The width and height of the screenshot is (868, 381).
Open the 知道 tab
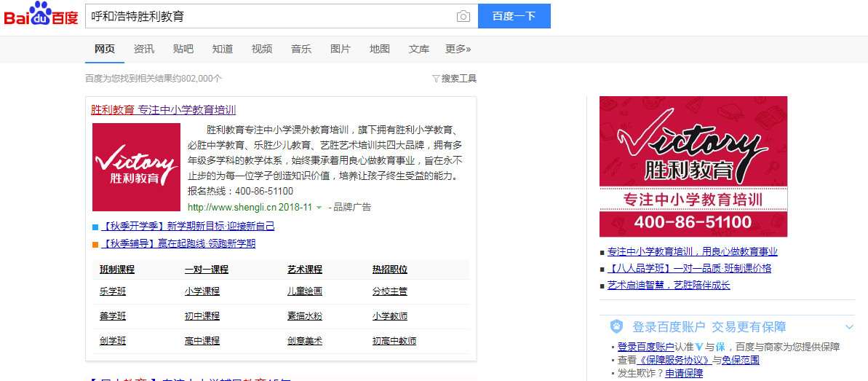(223, 49)
